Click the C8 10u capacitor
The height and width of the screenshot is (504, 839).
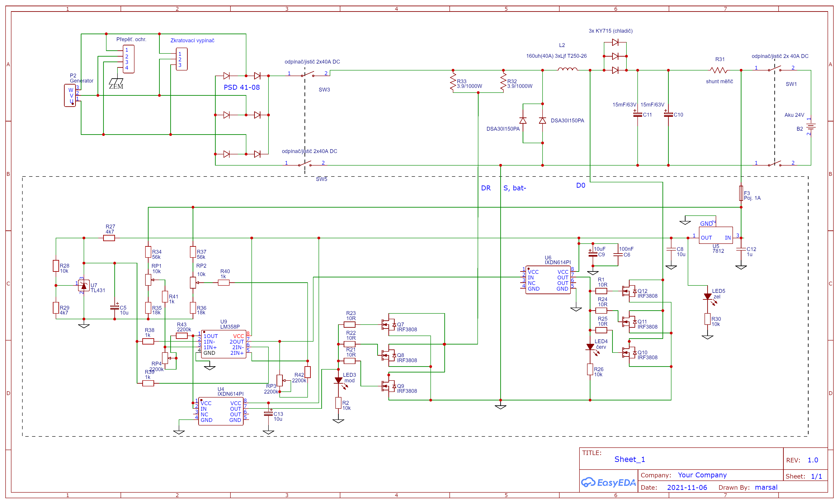click(x=671, y=249)
